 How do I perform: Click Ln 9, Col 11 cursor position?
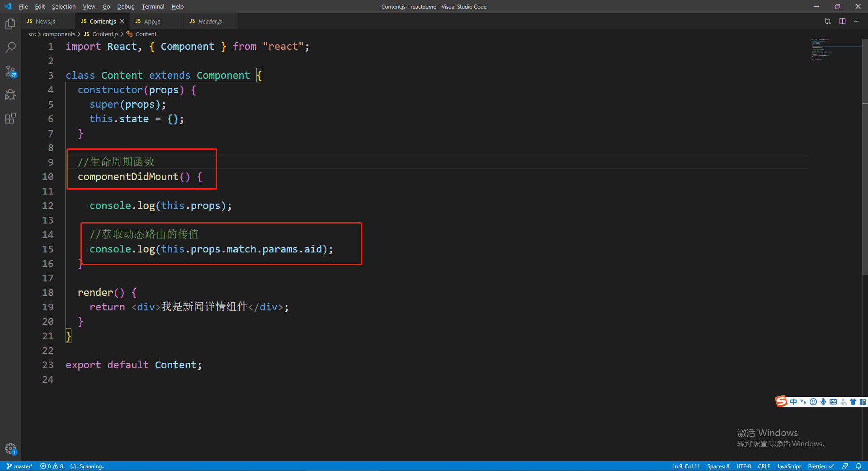click(x=686, y=466)
